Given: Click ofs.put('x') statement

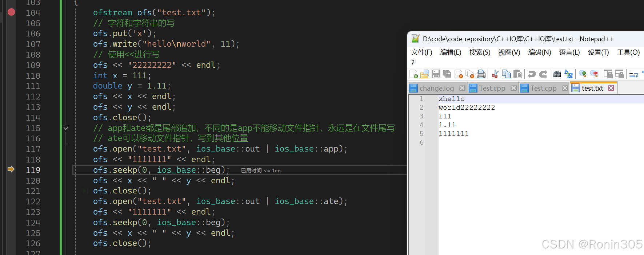Looking at the screenshot, I should (124, 34).
